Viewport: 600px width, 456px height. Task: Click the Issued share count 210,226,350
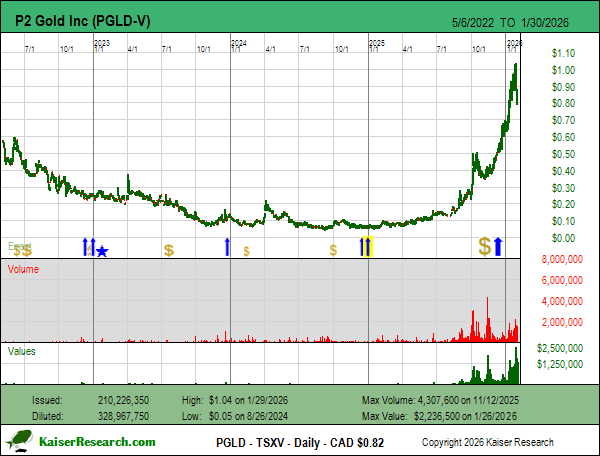coord(123,400)
